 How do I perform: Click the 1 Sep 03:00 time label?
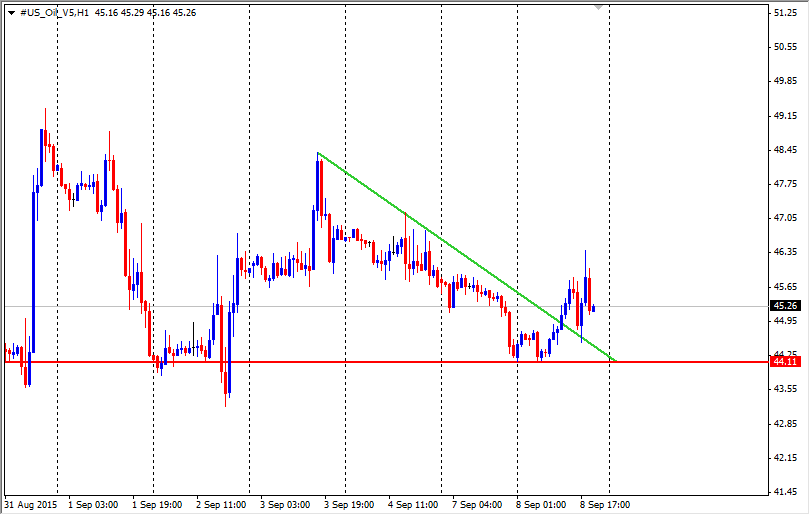93,505
